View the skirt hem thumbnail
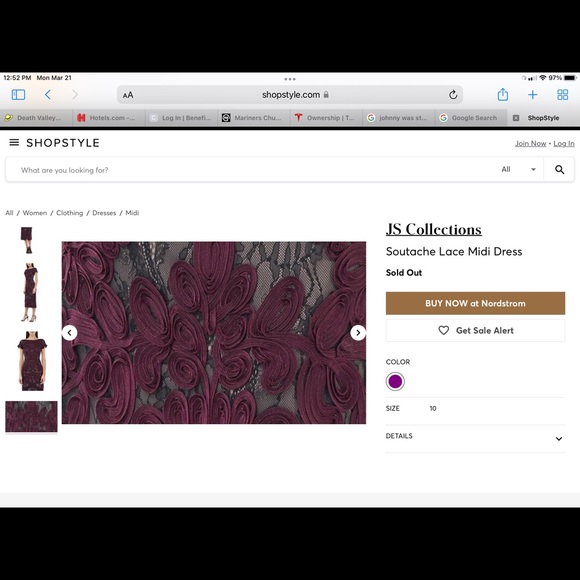This screenshot has width=580, height=580. pos(27,240)
